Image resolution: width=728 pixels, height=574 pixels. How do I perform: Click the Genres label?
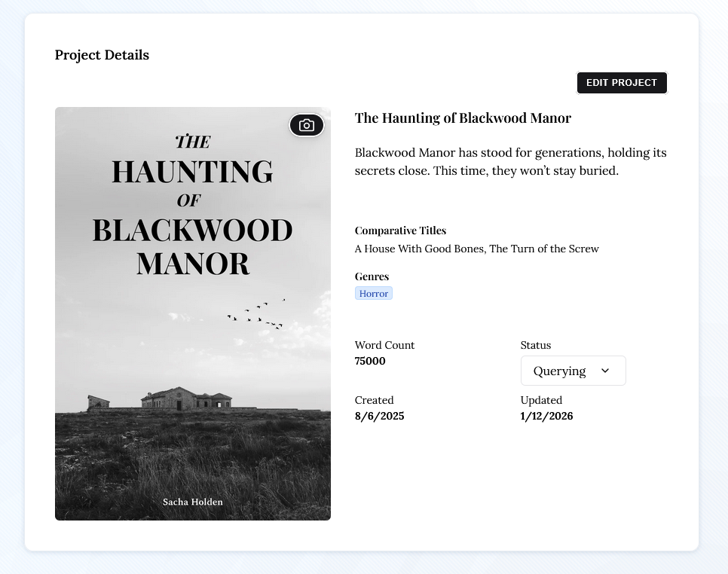click(x=372, y=276)
